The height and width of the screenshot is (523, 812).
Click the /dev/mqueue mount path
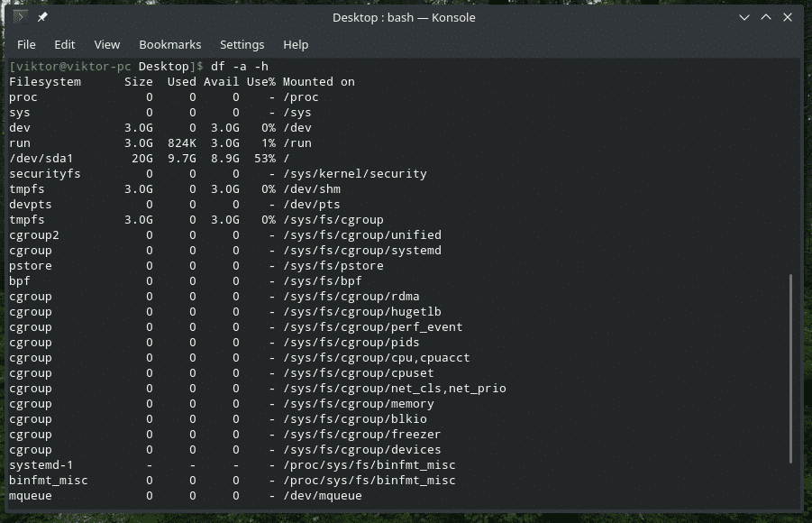coord(322,496)
